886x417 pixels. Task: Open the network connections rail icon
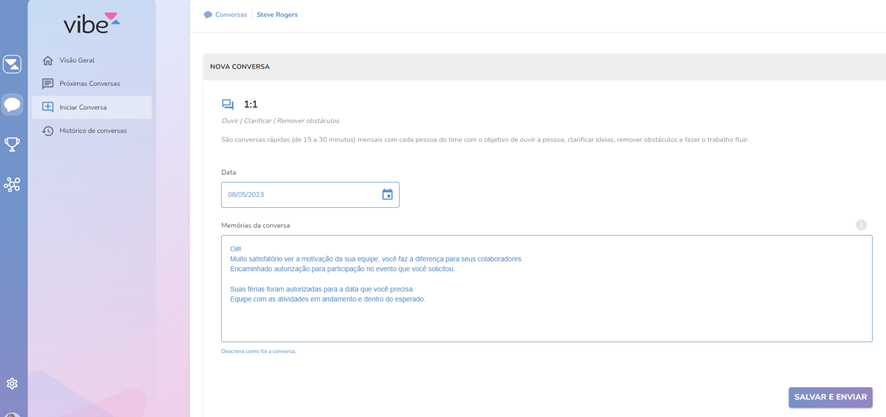(x=12, y=185)
